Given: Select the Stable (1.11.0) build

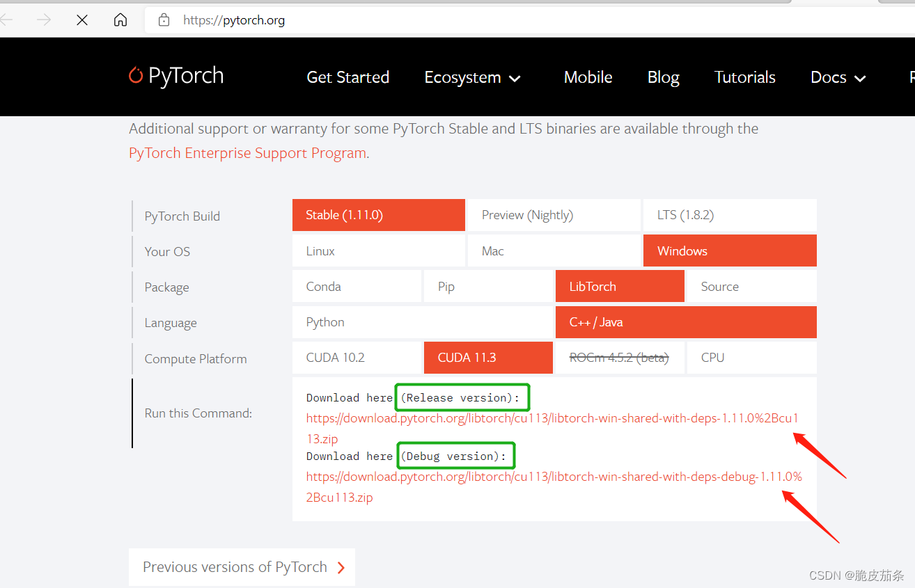Looking at the screenshot, I should click(379, 215).
